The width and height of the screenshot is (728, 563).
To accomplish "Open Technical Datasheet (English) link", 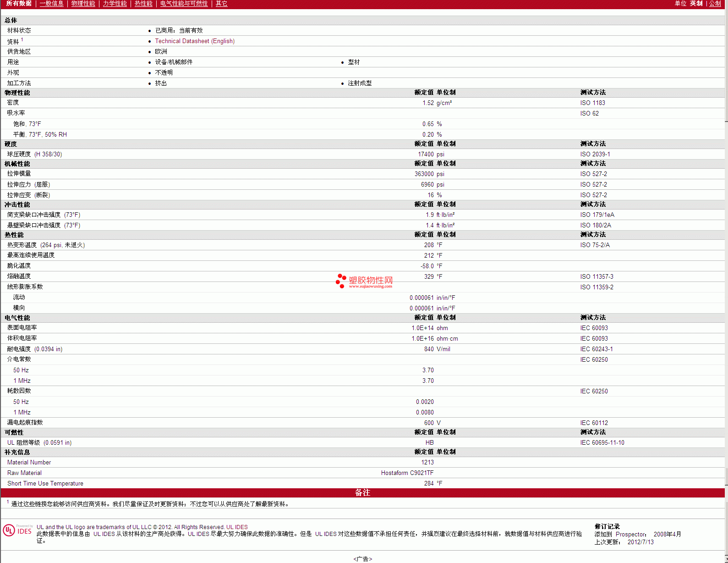I will tap(195, 41).
